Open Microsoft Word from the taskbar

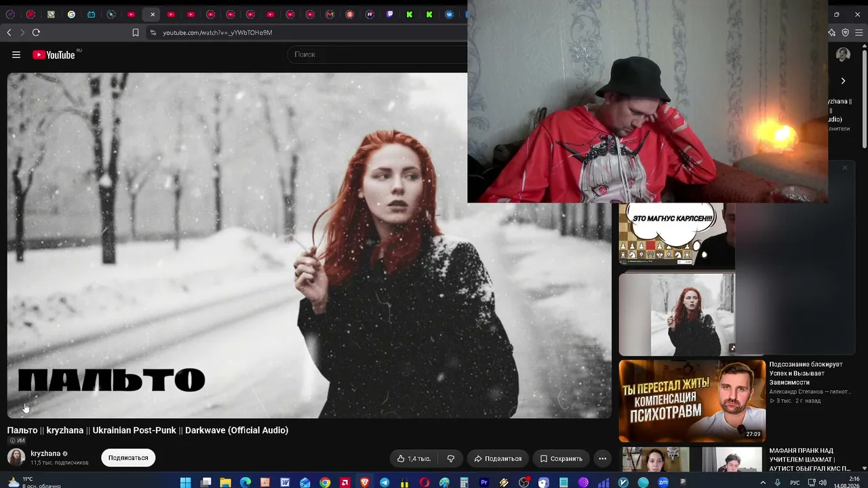(x=285, y=483)
